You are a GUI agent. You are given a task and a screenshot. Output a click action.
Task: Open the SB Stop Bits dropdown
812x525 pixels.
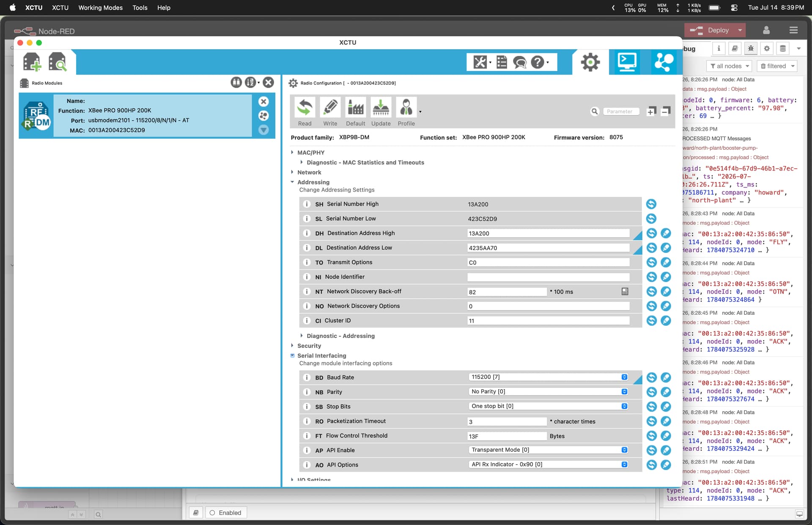coord(549,406)
